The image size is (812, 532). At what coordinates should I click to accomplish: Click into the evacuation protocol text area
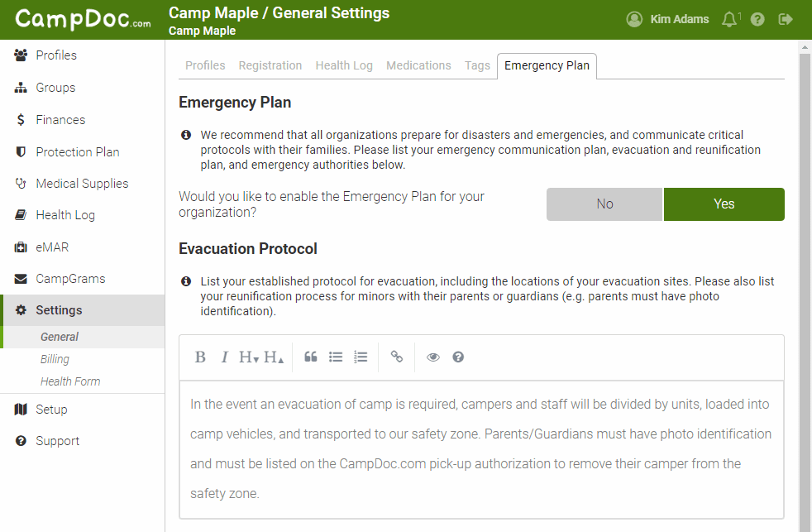coord(481,449)
